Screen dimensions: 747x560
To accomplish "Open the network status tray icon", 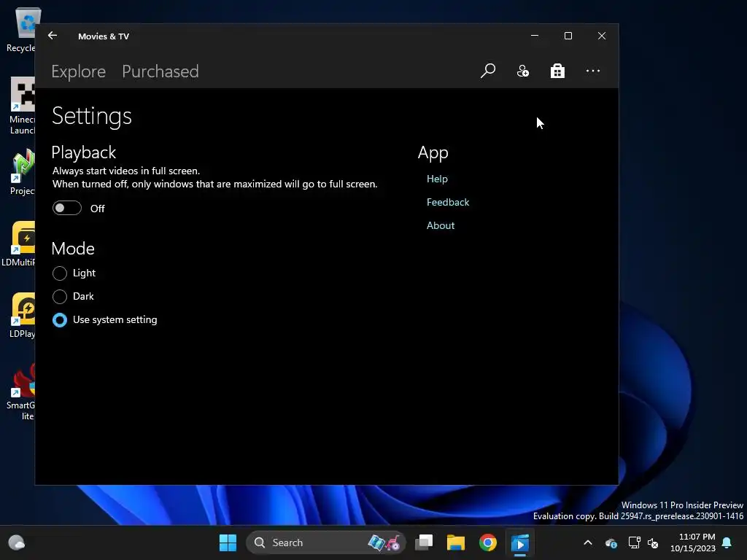I will [634, 542].
